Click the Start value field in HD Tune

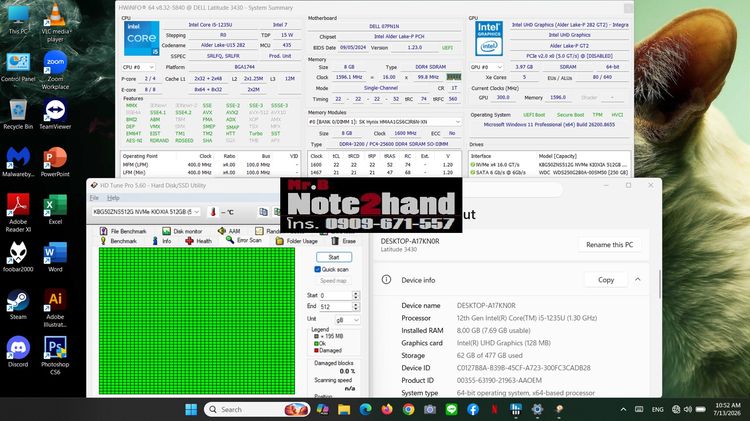click(335, 296)
